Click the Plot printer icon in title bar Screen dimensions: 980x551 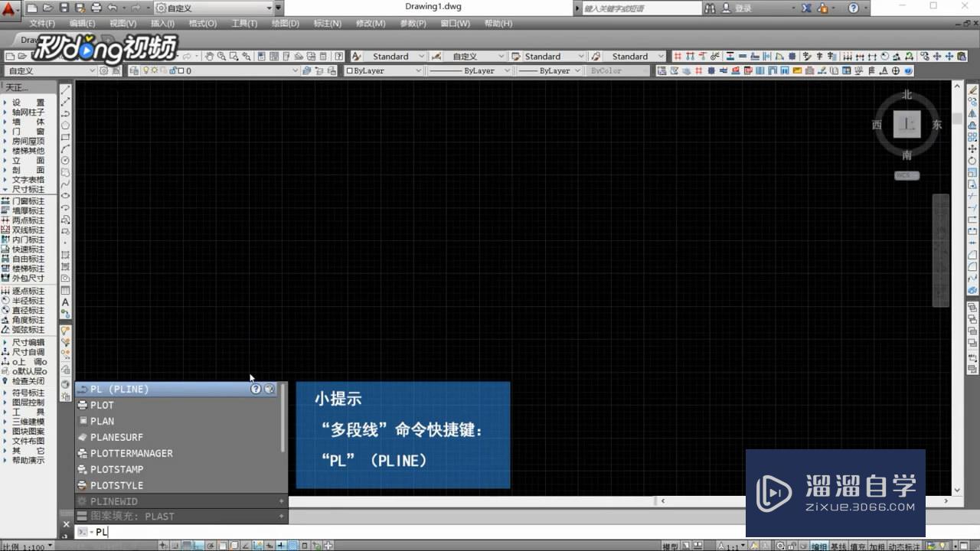[x=96, y=8]
